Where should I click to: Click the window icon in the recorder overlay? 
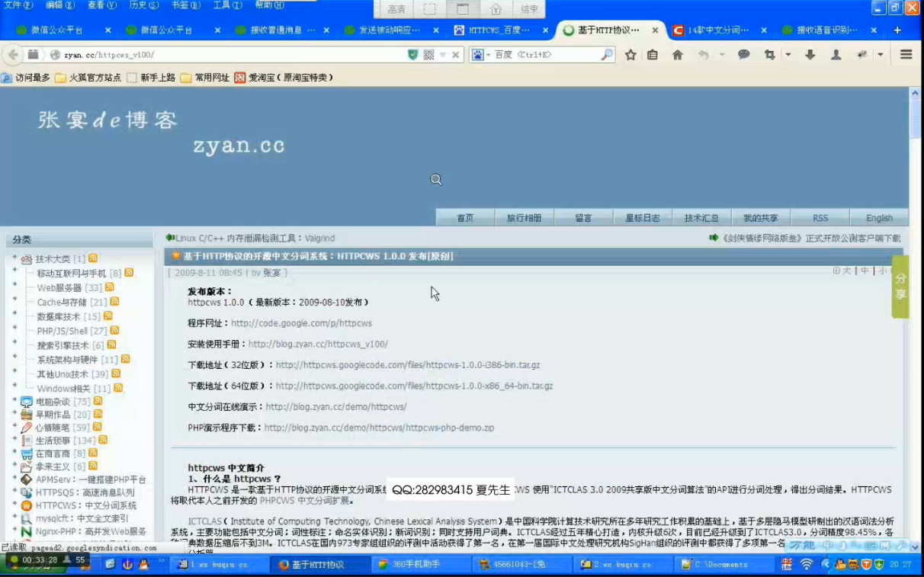click(463, 9)
